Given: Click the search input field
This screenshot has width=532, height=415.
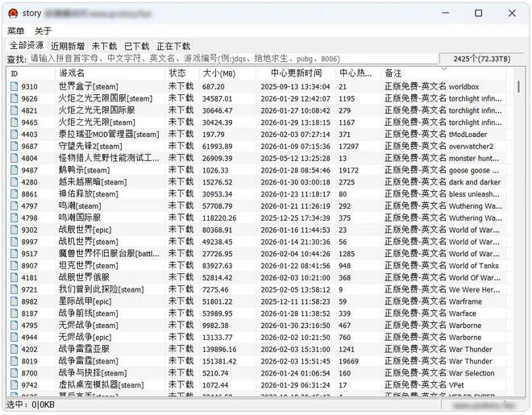Looking at the screenshot, I should click(x=233, y=59).
